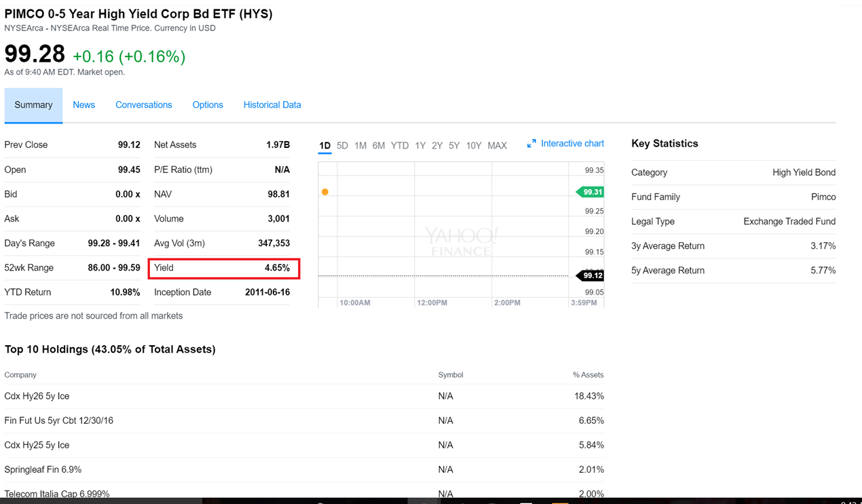Open the Interactive chart link
The image size is (862, 504).
[x=572, y=144]
